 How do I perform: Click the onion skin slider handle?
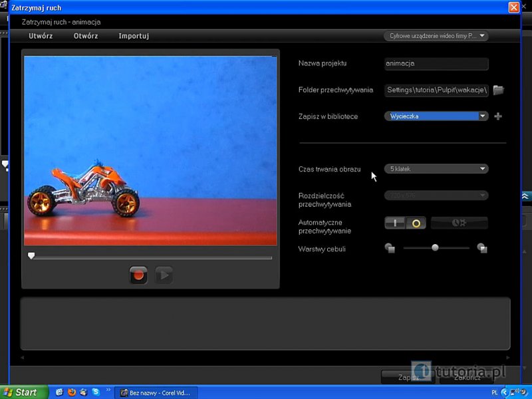tap(435, 247)
